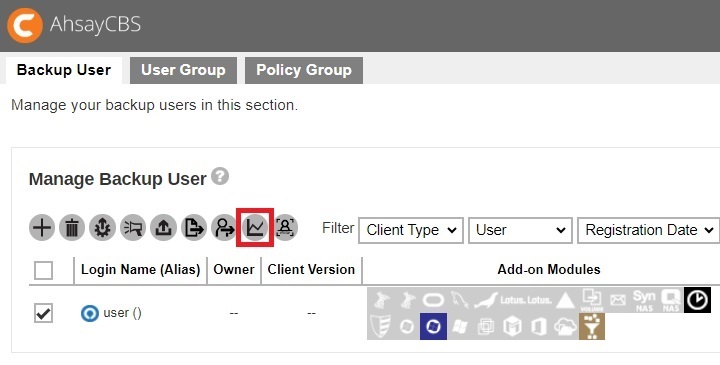Screen dimensions: 720x365
Task: Click the Office door-shaped module icon
Action: tap(539, 326)
